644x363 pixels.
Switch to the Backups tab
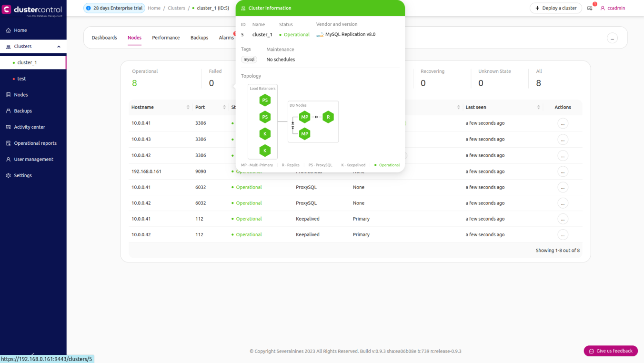[x=199, y=38]
